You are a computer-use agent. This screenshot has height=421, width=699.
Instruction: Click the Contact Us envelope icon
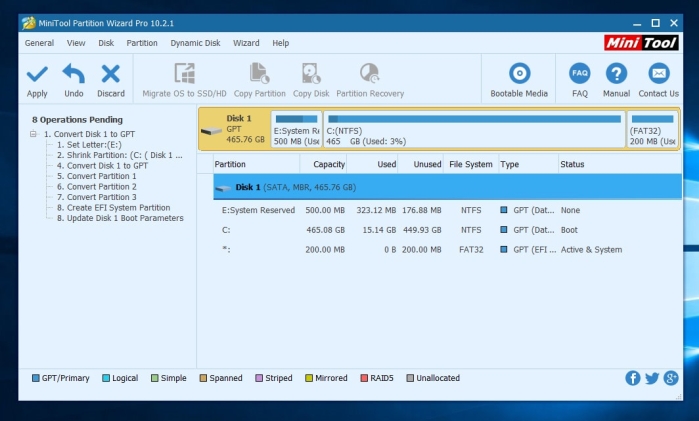(x=658, y=74)
